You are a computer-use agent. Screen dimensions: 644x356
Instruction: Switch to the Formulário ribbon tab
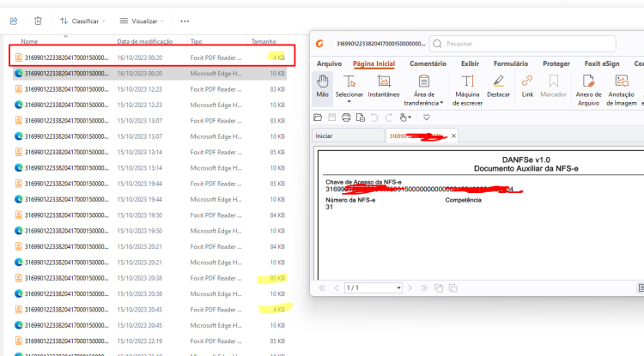point(511,63)
